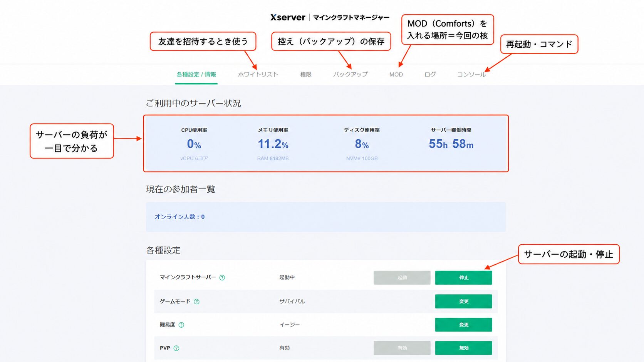The height and width of the screenshot is (362, 644).
Task: Click the 各種設定 section heading
Action: [163, 250]
